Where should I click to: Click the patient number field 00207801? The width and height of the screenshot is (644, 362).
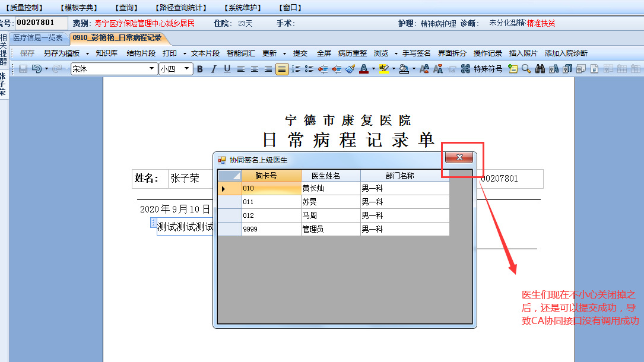[41, 23]
